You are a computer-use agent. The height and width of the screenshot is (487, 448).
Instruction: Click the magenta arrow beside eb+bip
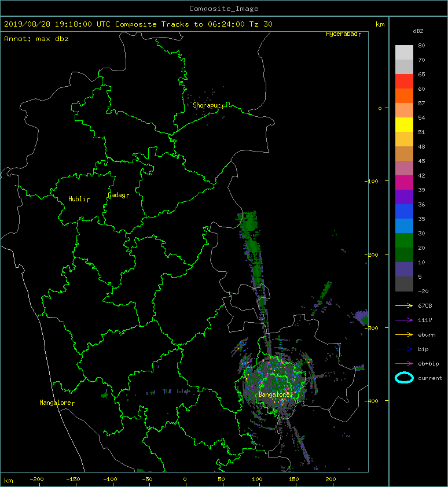point(404,364)
